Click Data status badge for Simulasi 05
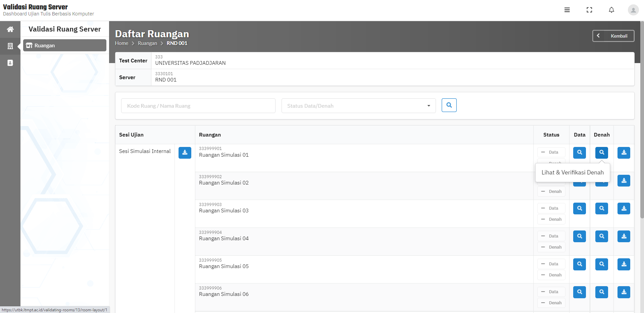Image resolution: width=644 pixels, height=313 pixels. 551,264
